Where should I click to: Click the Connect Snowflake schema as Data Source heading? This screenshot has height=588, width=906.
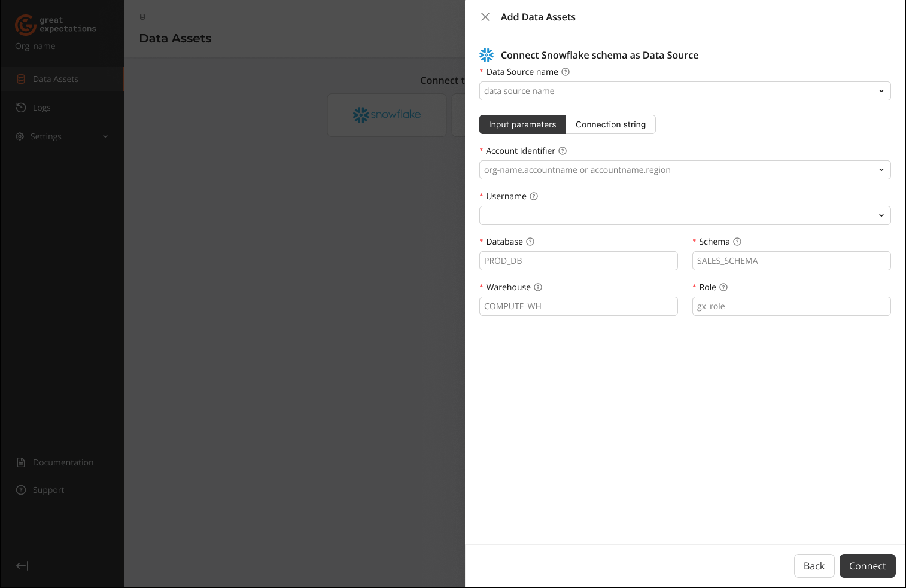[x=600, y=55]
